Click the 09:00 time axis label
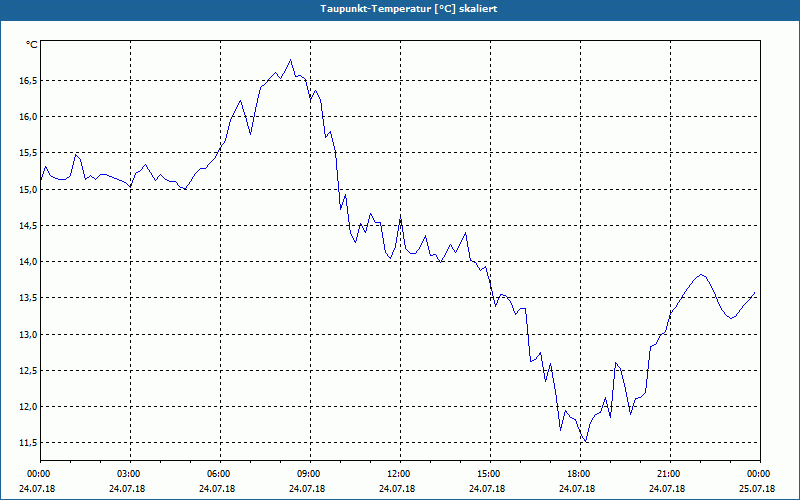The width and height of the screenshot is (800, 500). tap(311, 474)
